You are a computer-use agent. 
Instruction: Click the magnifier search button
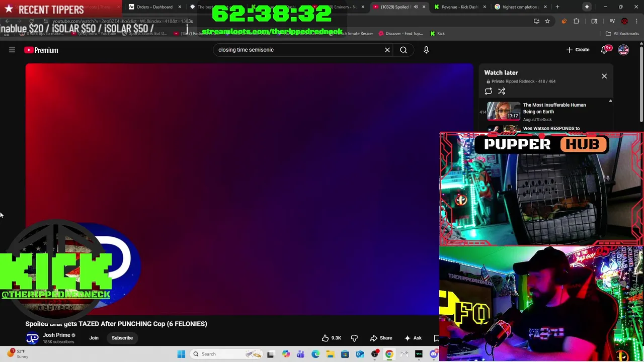[404, 50]
